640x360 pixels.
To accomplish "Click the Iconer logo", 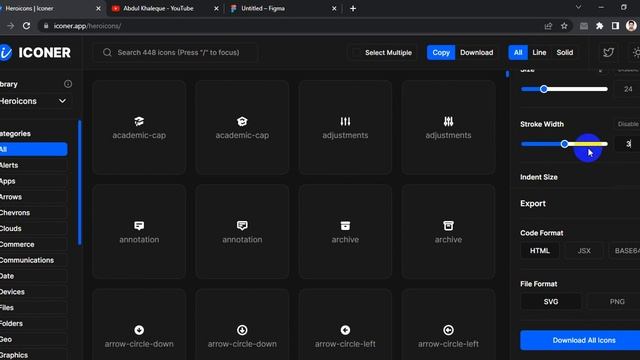I will coord(36,53).
